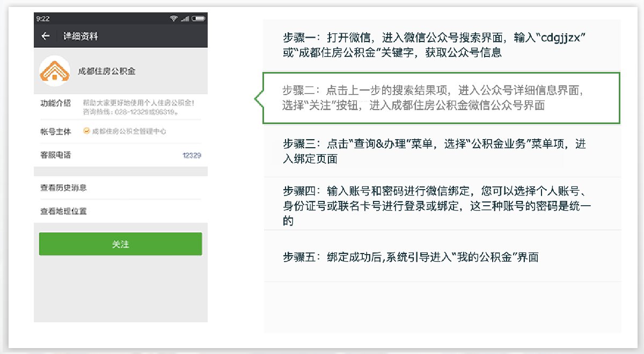Click the verified badge beside 成都住房公积金管理中心
The height and width of the screenshot is (354, 644).
(x=86, y=131)
